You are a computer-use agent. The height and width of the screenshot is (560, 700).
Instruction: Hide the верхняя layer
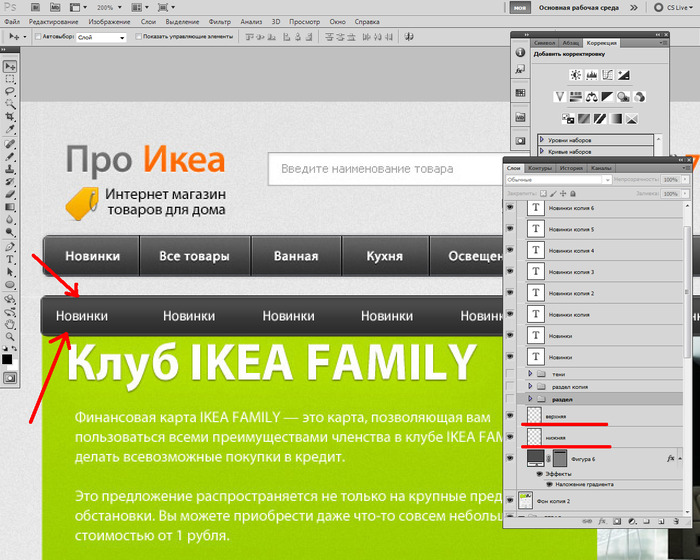510,416
